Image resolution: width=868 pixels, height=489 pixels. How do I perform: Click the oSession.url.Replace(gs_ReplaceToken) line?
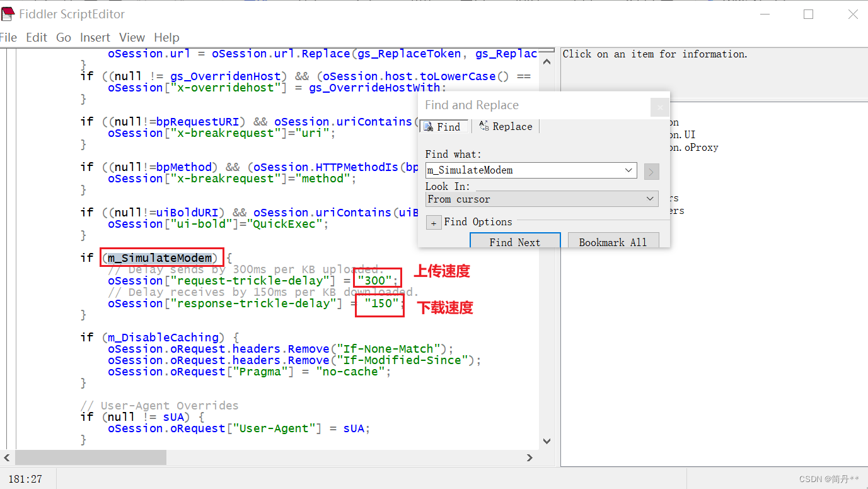point(323,54)
